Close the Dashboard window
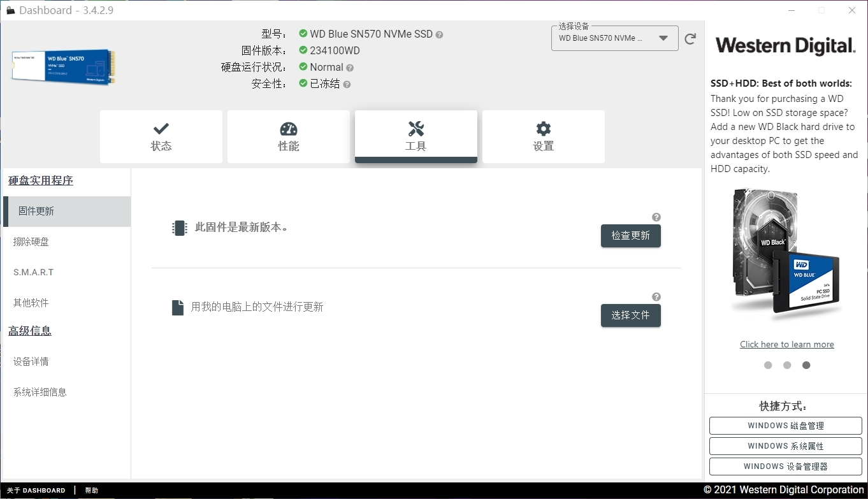 coord(852,10)
